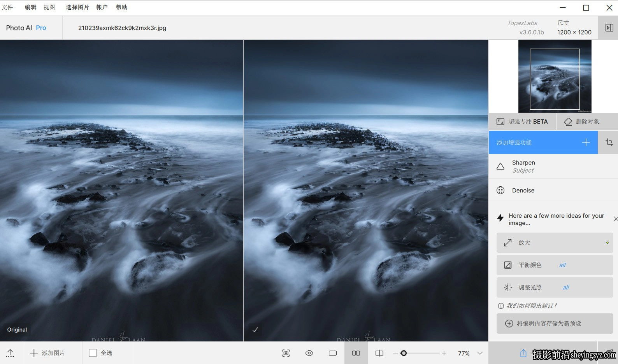Open the 帐户 menu
The width and height of the screenshot is (618, 364).
click(x=102, y=7)
